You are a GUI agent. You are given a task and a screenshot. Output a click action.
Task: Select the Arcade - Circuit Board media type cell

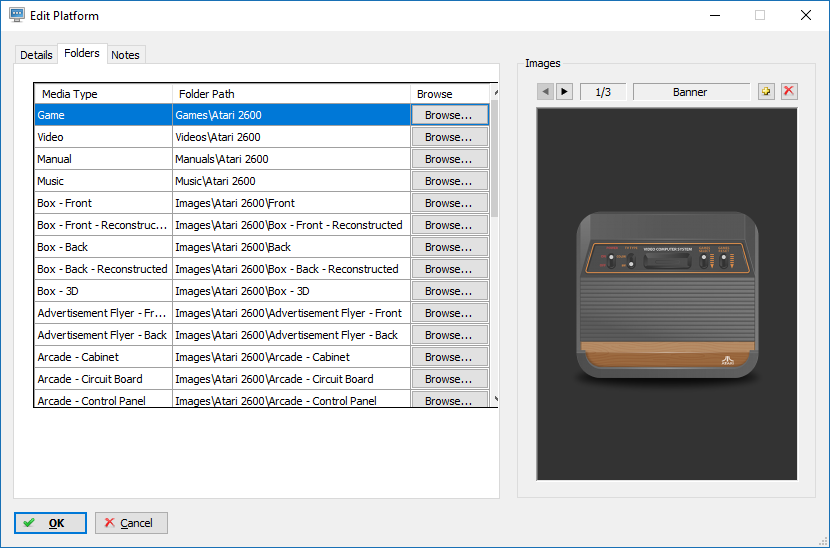click(x=104, y=379)
